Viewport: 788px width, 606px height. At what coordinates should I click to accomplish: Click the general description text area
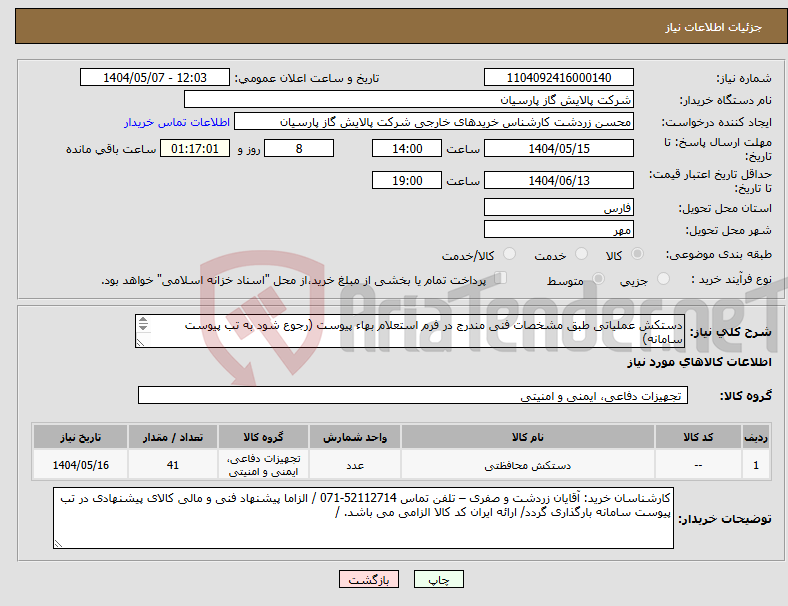410,331
